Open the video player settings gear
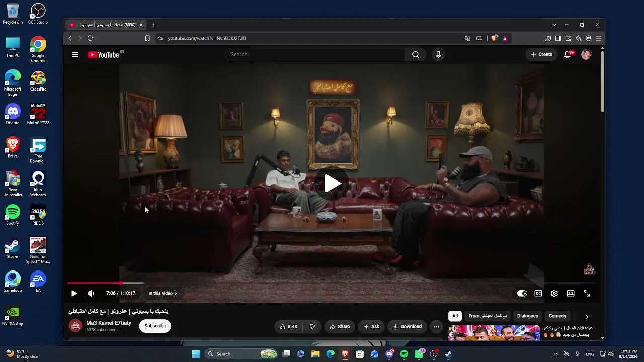 point(554,293)
